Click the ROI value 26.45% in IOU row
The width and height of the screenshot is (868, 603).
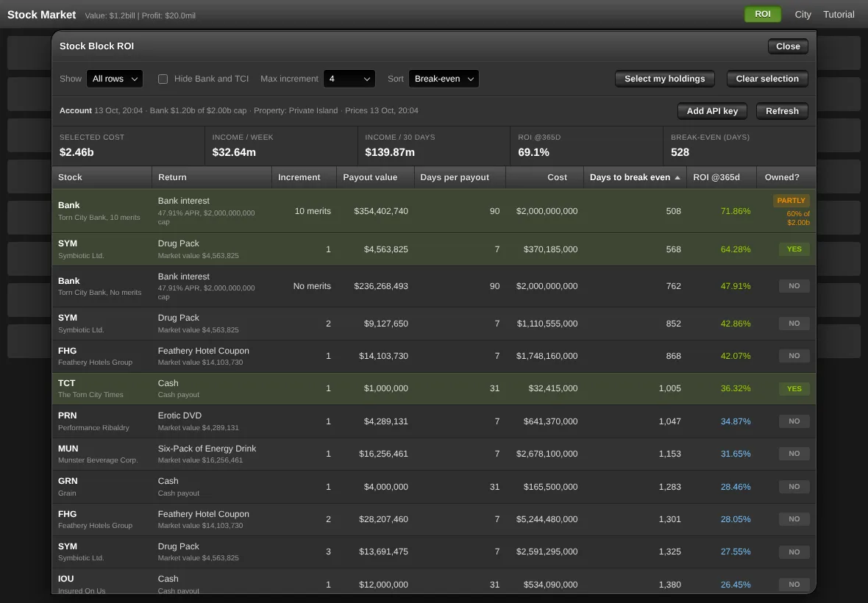[736, 585]
